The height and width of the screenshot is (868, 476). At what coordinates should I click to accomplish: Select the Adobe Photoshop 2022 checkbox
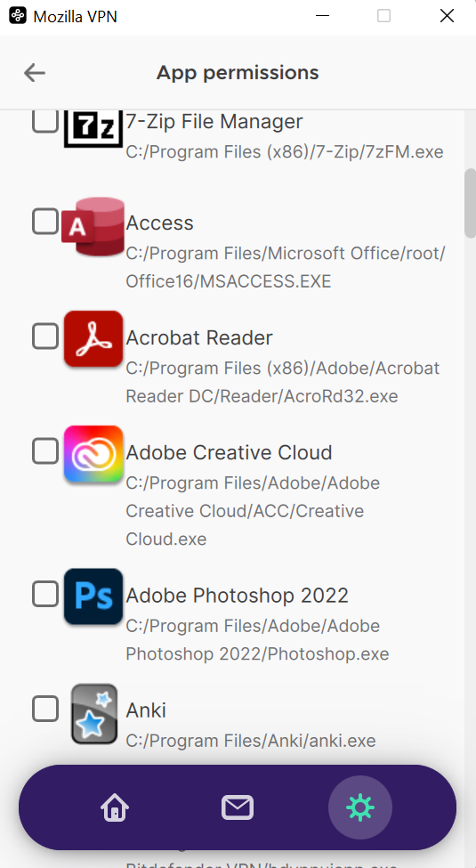[45, 595]
